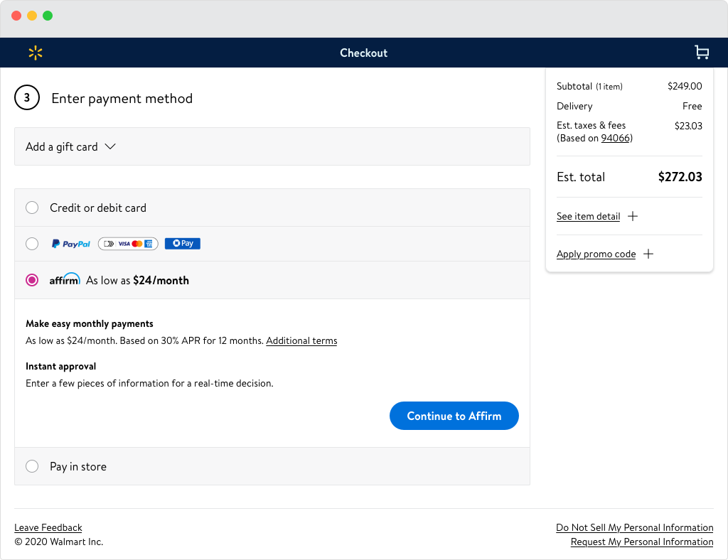
Task: Click the plus icon beside Apply promo code
Action: pos(648,254)
